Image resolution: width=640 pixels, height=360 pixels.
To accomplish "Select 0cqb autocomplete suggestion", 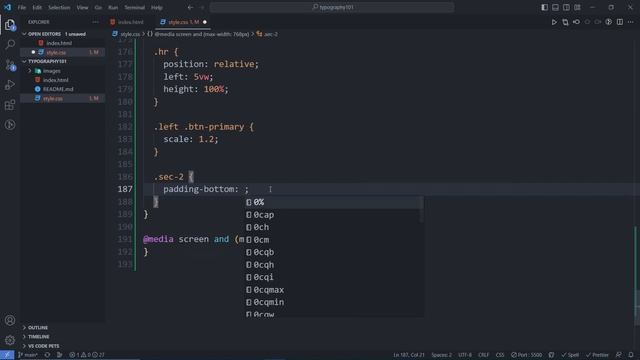I will (334, 252).
